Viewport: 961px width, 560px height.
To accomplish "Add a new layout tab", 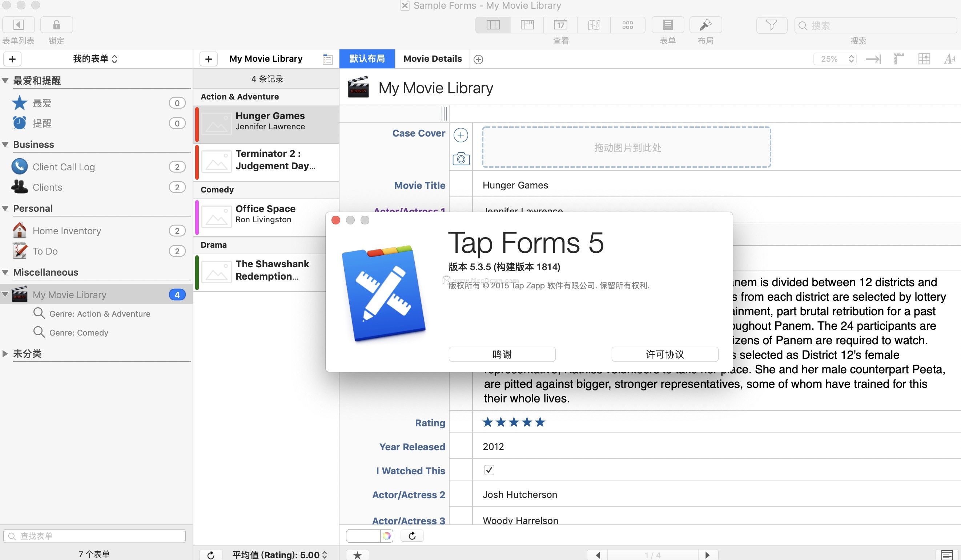I will pos(478,60).
